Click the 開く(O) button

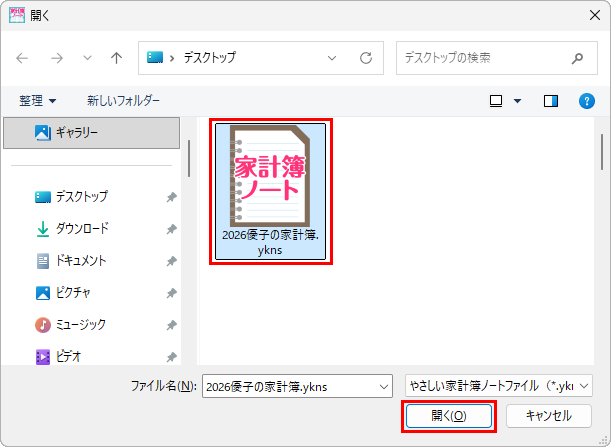point(449,416)
